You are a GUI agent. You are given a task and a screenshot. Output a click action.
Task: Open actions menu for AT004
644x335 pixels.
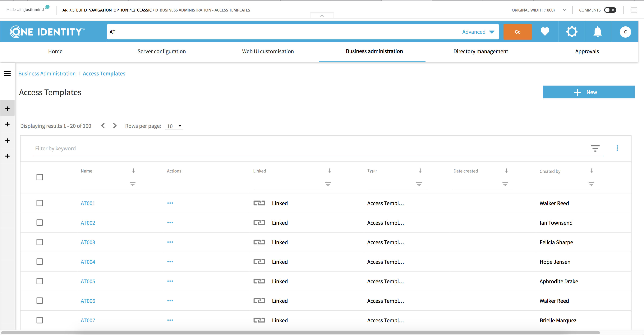point(170,262)
